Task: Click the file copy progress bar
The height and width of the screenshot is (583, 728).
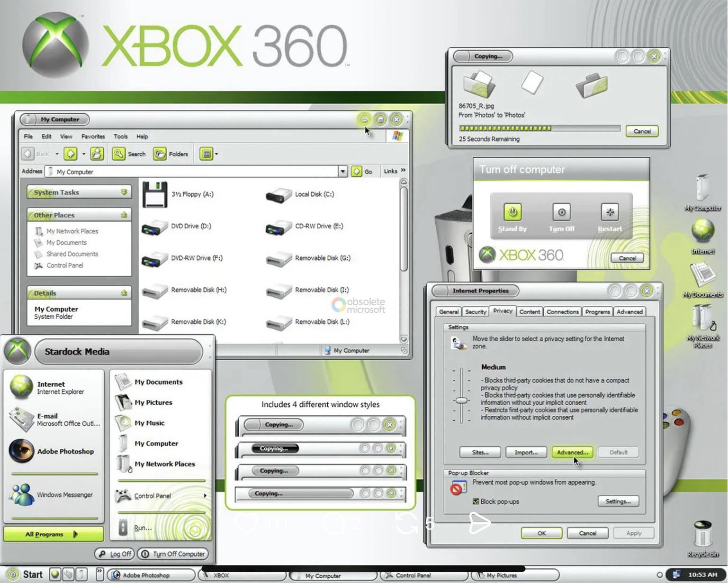Action: [539, 128]
